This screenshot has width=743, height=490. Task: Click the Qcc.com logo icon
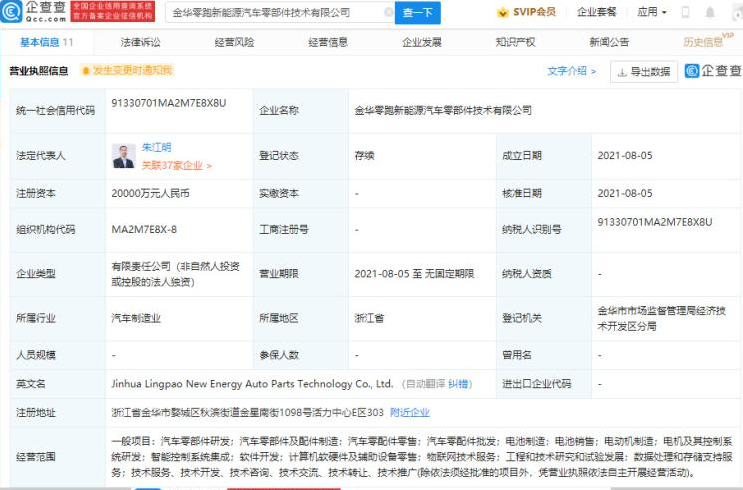[x=14, y=11]
